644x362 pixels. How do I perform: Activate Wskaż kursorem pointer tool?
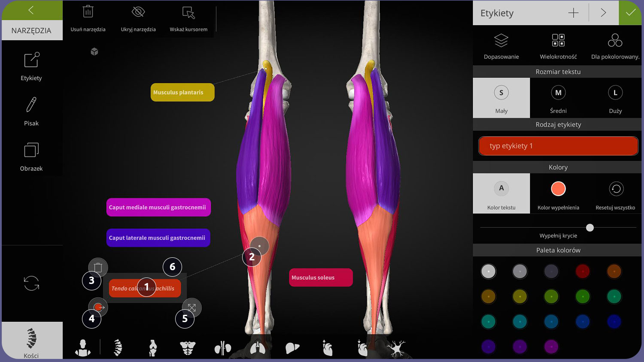(188, 12)
